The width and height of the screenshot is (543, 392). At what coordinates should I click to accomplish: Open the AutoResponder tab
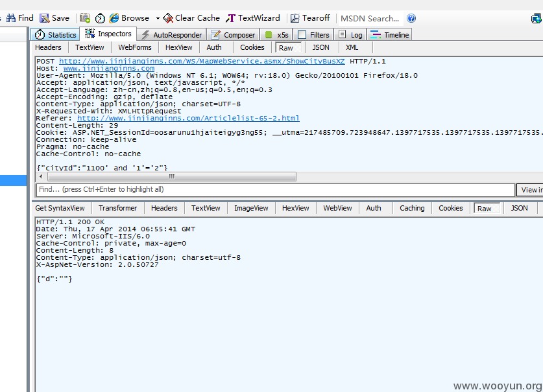pos(172,34)
